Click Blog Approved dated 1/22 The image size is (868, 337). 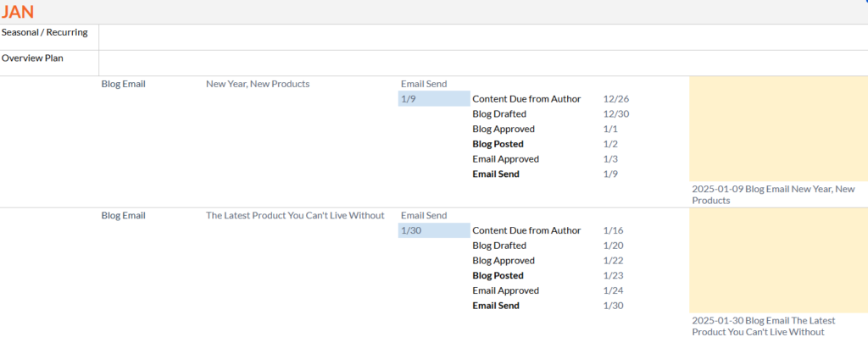tap(504, 261)
